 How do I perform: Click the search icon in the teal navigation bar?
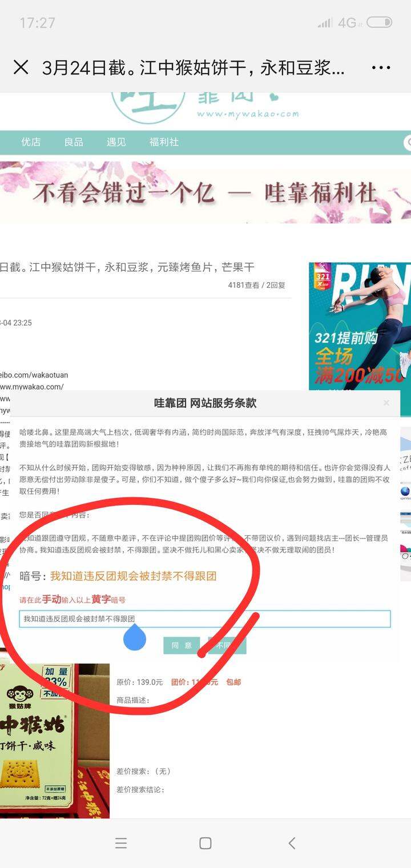[408, 142]
